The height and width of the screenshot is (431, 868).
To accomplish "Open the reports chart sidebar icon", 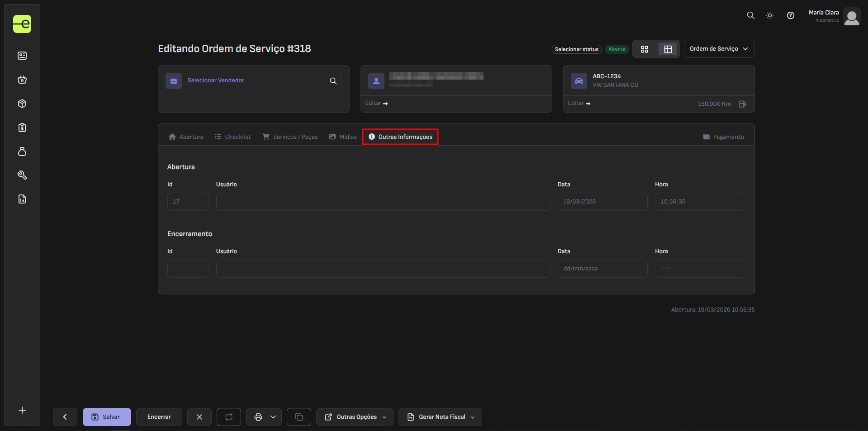I will pyautogui.click(x=22, y=199).
